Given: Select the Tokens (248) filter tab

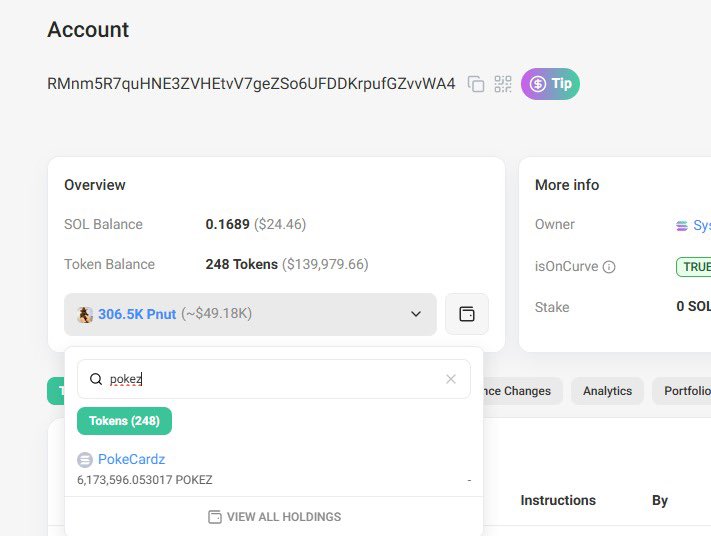Looking at the screenshot, I should point(124,421).
